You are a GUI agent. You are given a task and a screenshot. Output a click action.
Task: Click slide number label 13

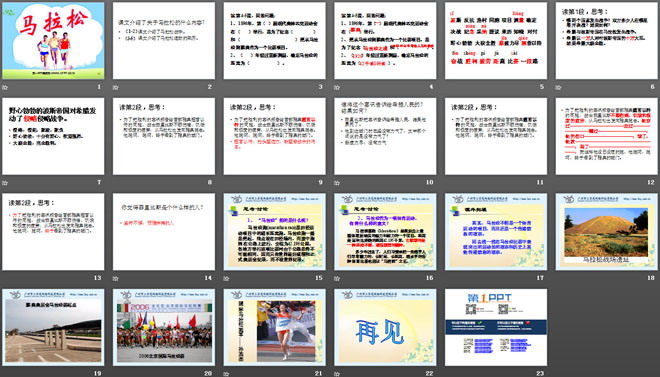(97, 278)
